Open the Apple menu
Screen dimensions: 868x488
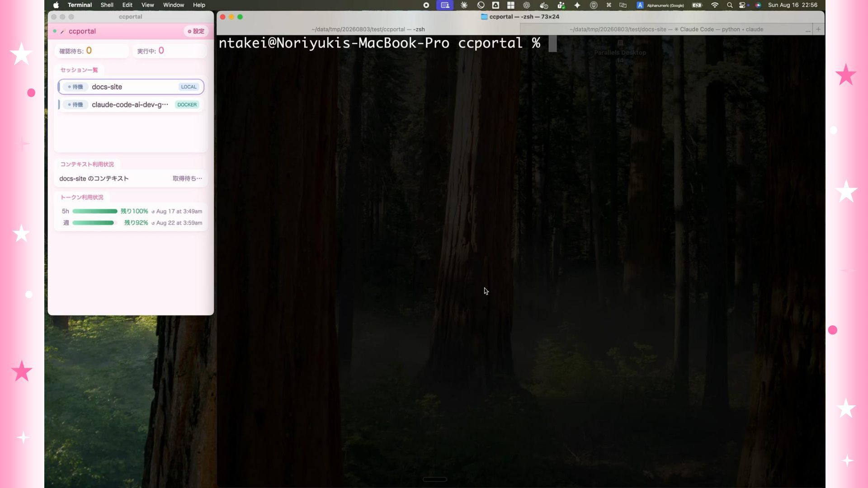click(56, 5)
